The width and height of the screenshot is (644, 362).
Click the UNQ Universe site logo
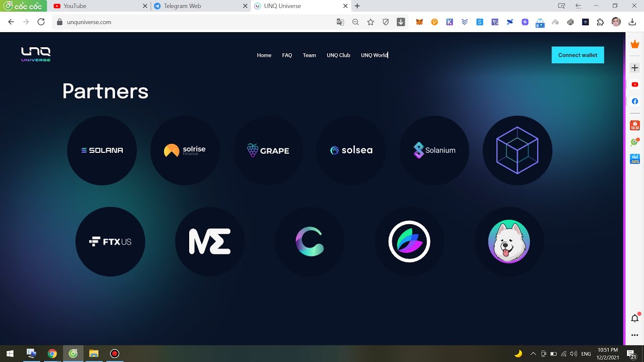click(x=36, y=54)
